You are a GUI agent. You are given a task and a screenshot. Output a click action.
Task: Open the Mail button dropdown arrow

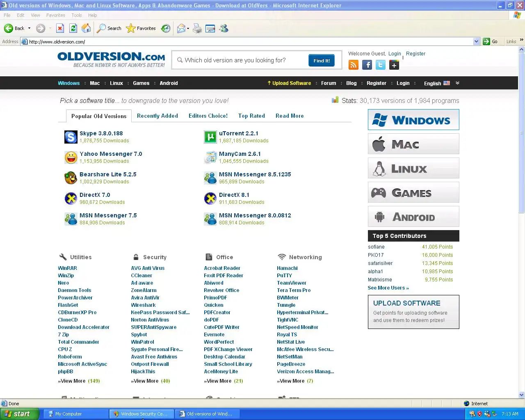(188, 28)
